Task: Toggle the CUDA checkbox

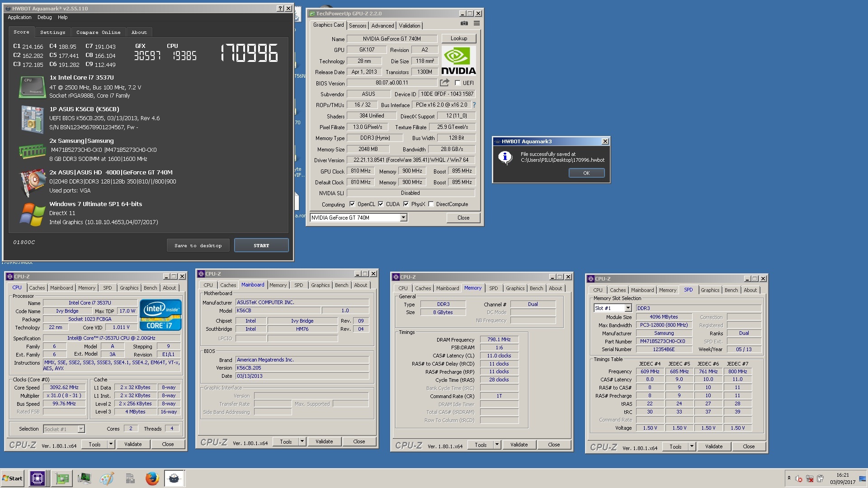Action: (381, 204)
